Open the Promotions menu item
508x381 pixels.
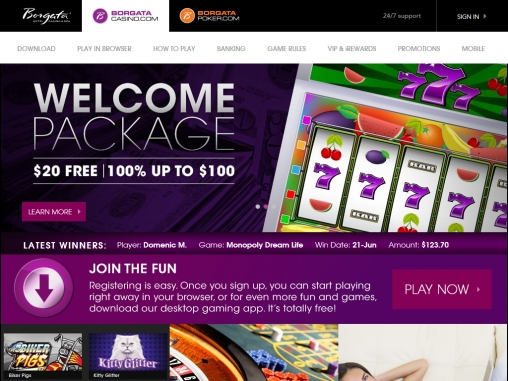coord(419,49)
